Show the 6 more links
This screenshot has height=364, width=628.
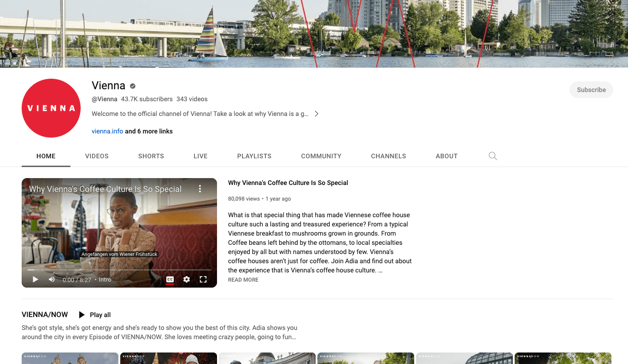tap(149, 131)
